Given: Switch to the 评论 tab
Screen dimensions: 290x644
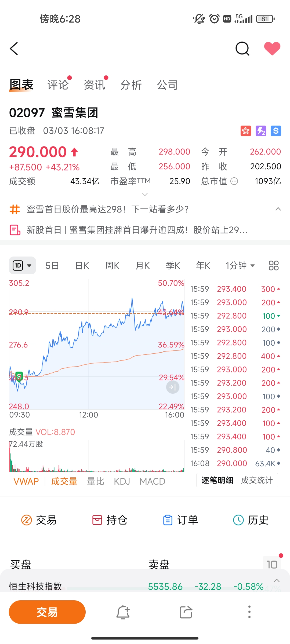Looking at the screenshot, I should [x=58, y=85].
